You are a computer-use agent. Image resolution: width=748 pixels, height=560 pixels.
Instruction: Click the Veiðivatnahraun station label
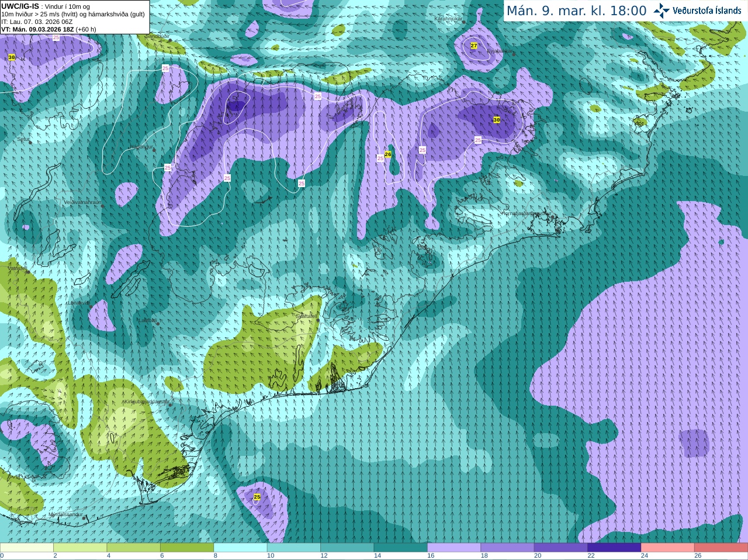(x=82, y=202)
